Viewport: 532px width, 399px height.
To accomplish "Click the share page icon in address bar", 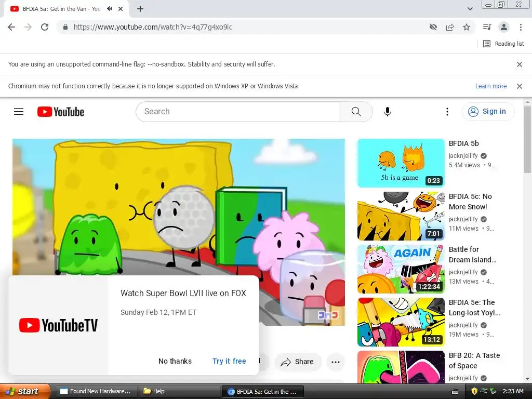I will coord(450,27).
